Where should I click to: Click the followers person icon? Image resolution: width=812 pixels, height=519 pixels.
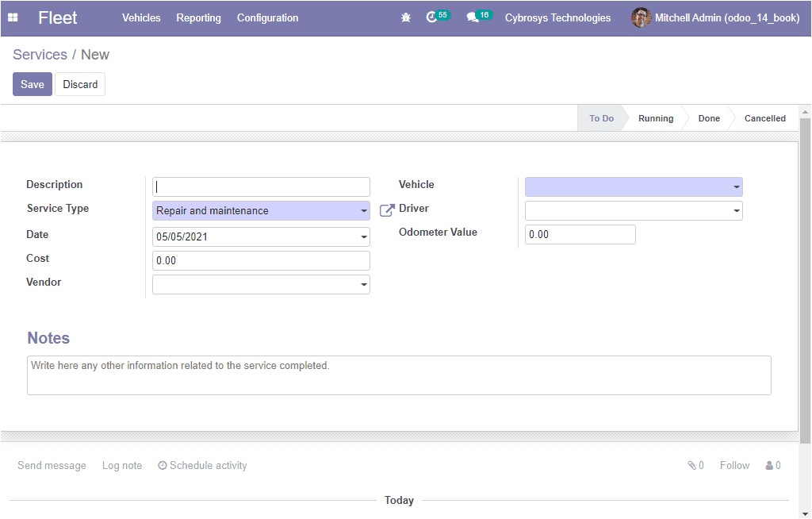[x=769, y=466]
